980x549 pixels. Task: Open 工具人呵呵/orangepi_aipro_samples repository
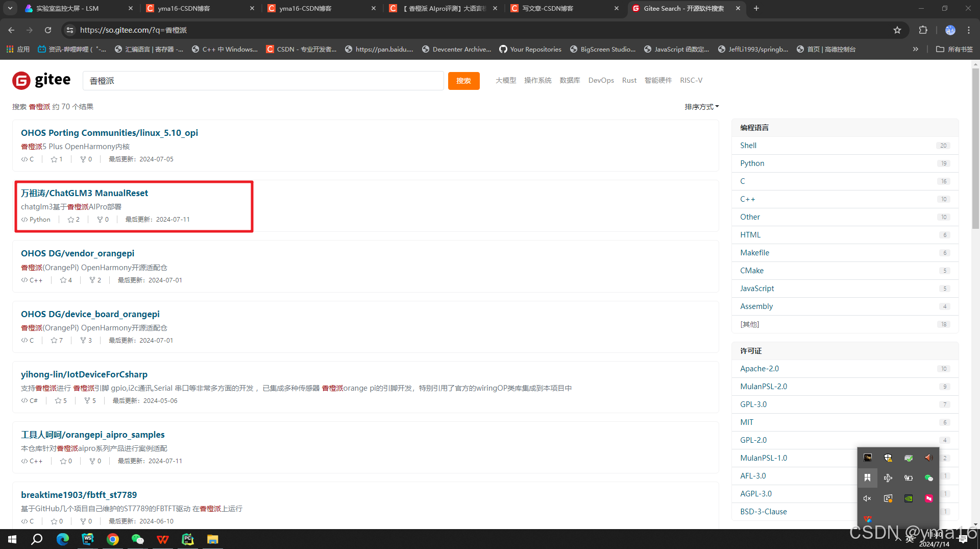(92, 435)
